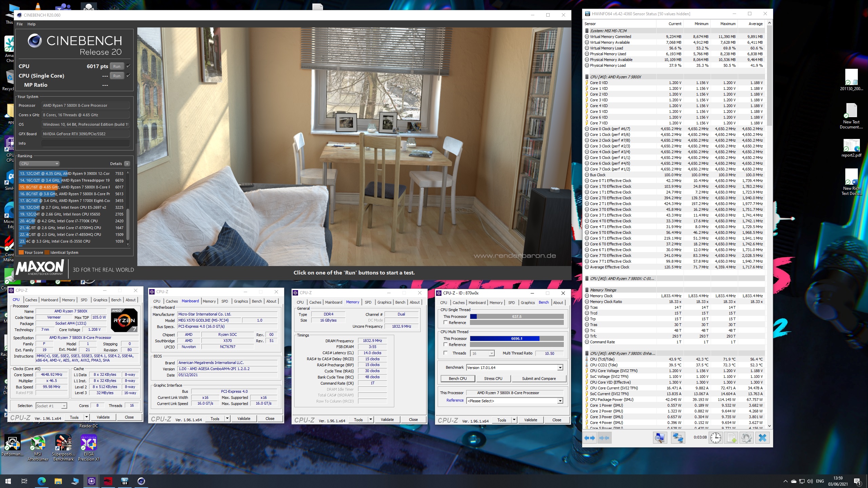Toggle checkbox next to Cinebench CPU Run
868x488 pixels.
click(128, 66)
